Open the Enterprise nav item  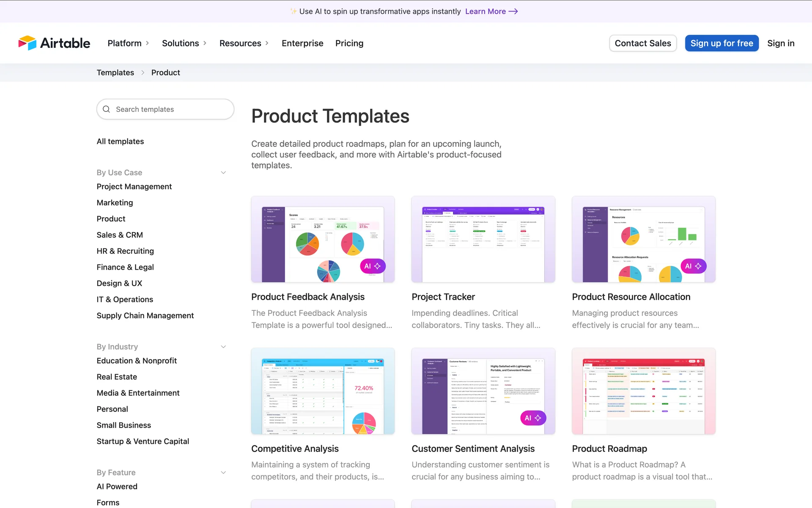pyautogui.click(x=302, y=43)
